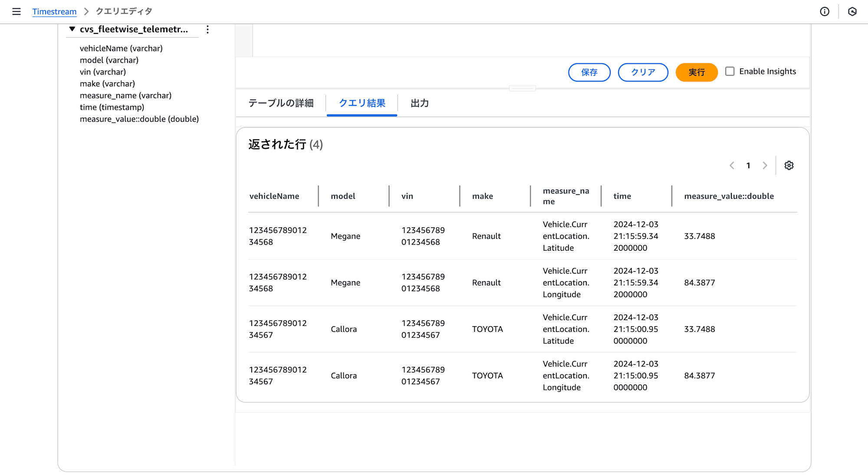Click the クリア button
868x475 pixels.
tap(643, 72)
